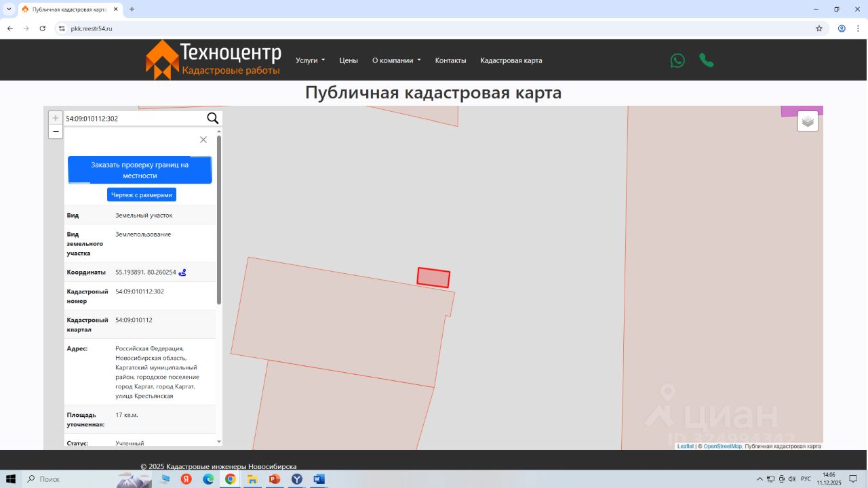Screen dimensions: 868x488
Task: Switch to Chrome in the taskbar
Action: coord(231,479)
